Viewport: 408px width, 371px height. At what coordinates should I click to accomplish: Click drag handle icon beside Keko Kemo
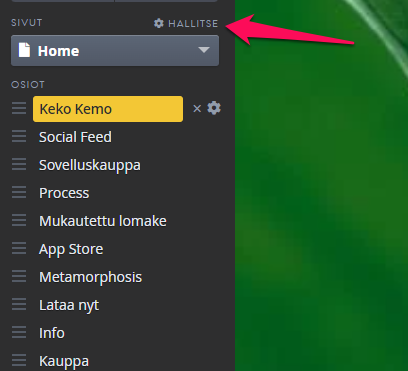point(19,109)
